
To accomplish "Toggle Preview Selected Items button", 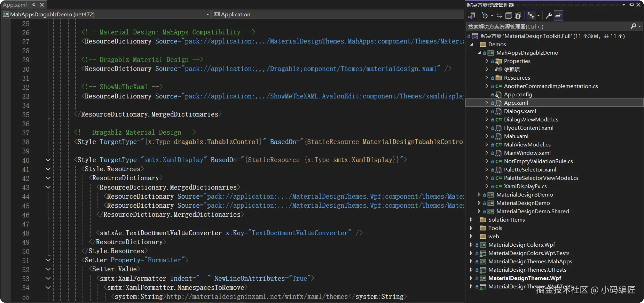I will (x=558, y=16).
